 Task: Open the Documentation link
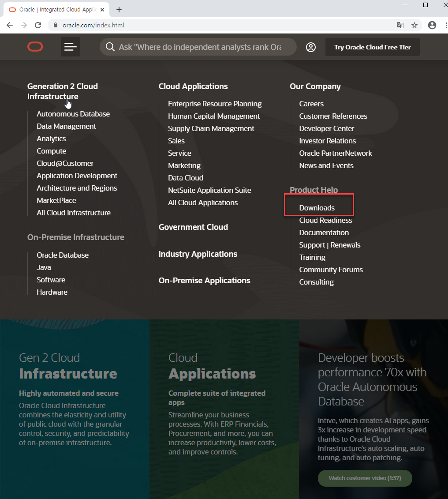coord(324,233)
